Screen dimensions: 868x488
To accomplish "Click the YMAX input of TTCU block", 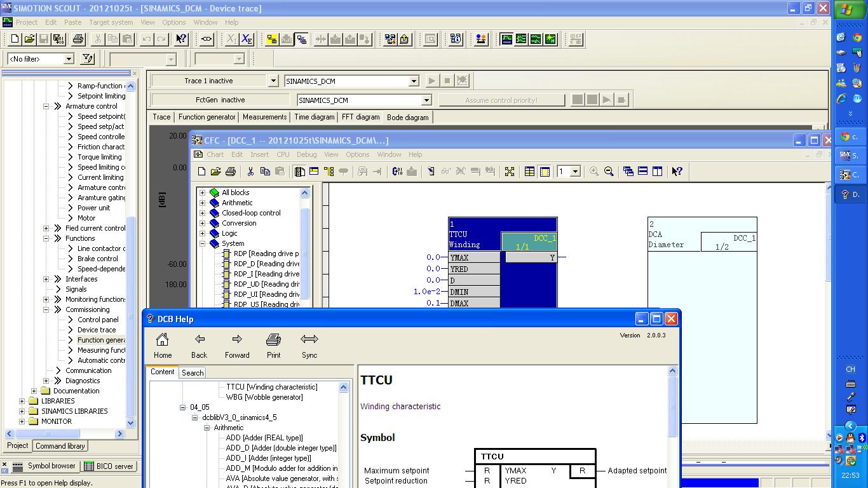I will click(474, 257).
